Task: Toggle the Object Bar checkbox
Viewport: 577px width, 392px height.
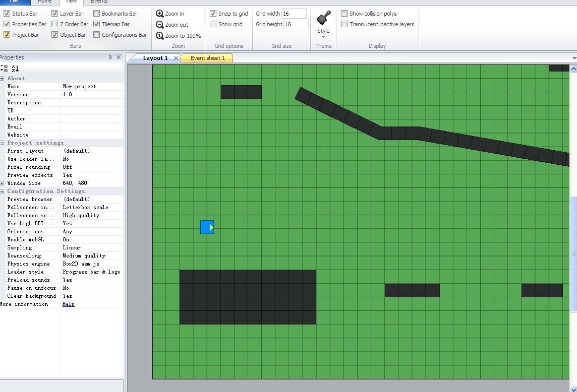Action: tap(54, 35)
